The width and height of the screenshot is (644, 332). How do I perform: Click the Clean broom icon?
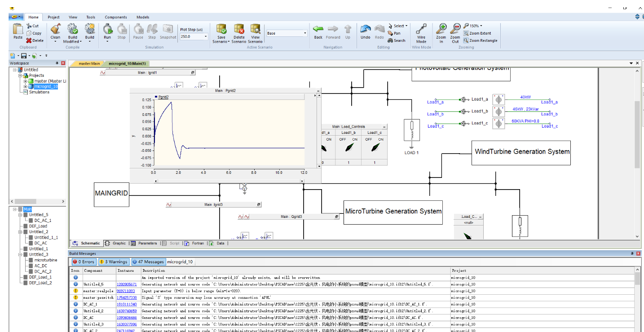[56, 29]
